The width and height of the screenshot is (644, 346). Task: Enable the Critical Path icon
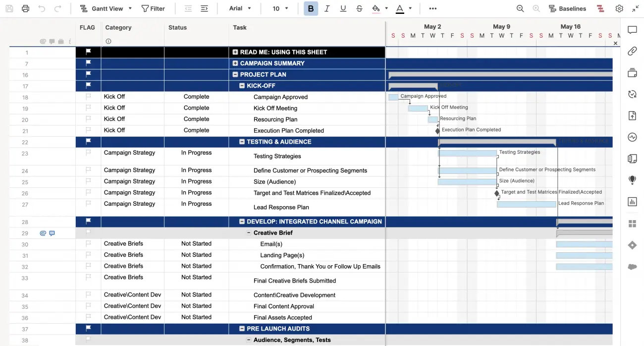pyautogui.click(x=600, y=8)
